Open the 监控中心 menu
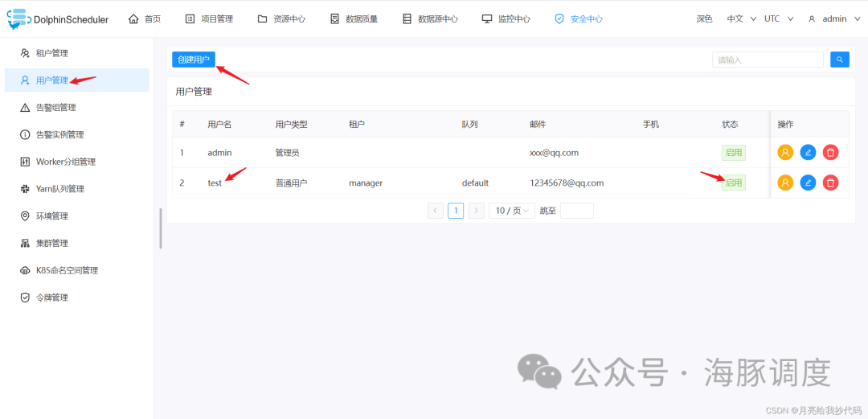868x419 pixels. 506,18
